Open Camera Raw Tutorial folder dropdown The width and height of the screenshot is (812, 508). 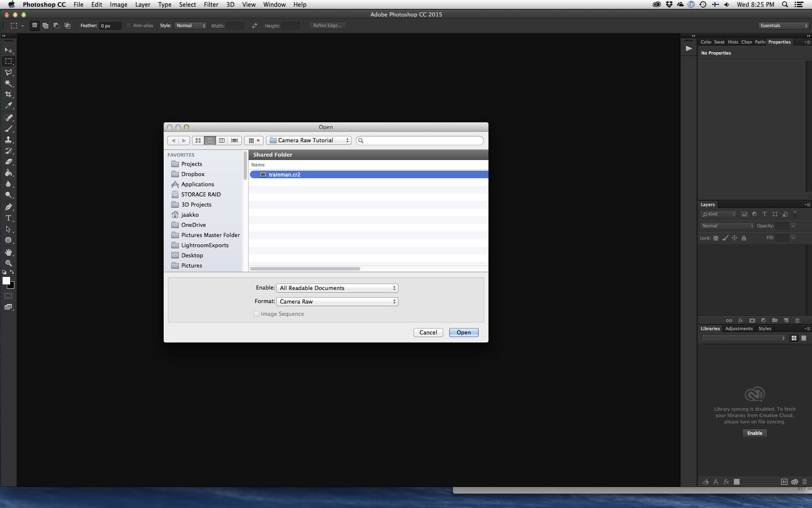point(309,141)
